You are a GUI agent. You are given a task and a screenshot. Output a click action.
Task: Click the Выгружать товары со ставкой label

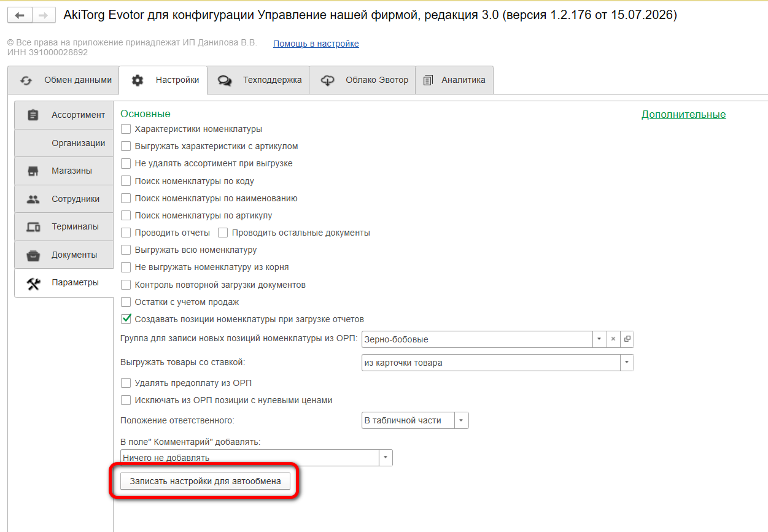click(182, 363)
